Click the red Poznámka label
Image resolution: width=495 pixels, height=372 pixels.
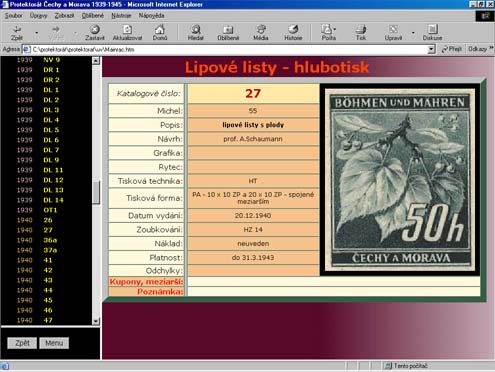(x=160, y=292)
